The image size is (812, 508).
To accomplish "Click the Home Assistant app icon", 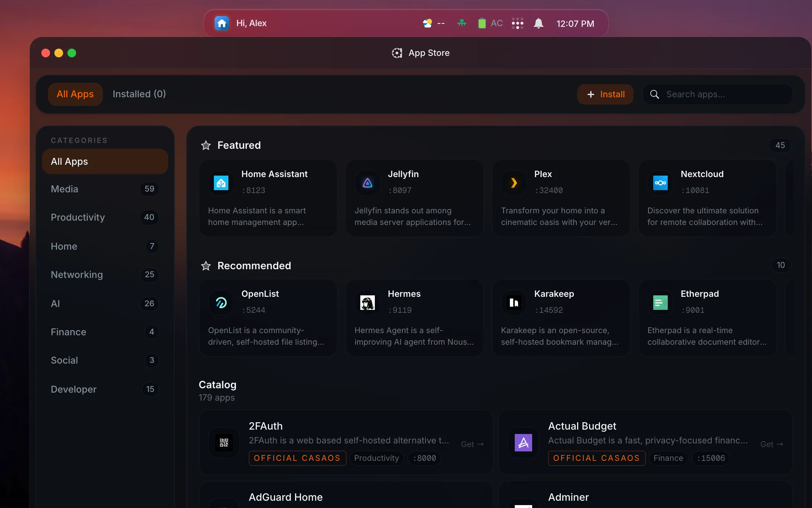I will (x=221, y=183).
